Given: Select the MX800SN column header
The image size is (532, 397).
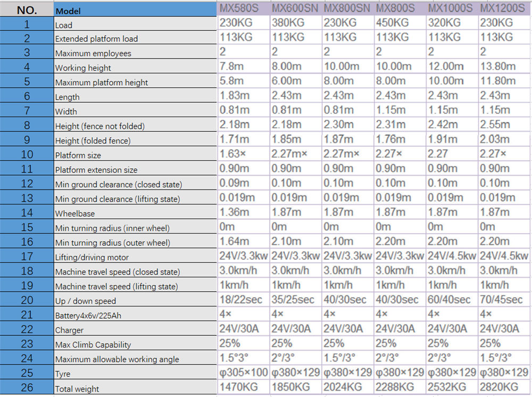Looking at the screenshot, I should [347, 8].
